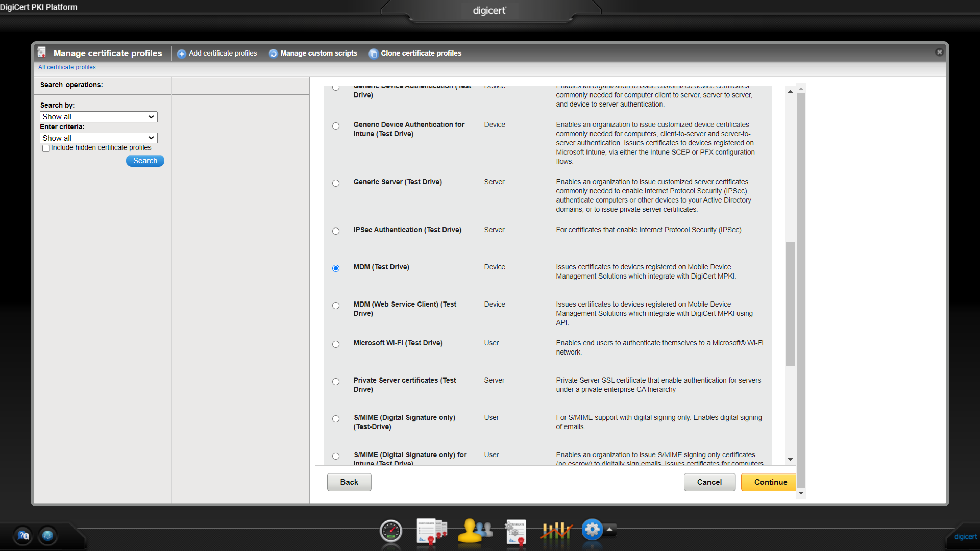Open the certificates icon in bottom dock
980x551 pixels.
tap(431, 531)
